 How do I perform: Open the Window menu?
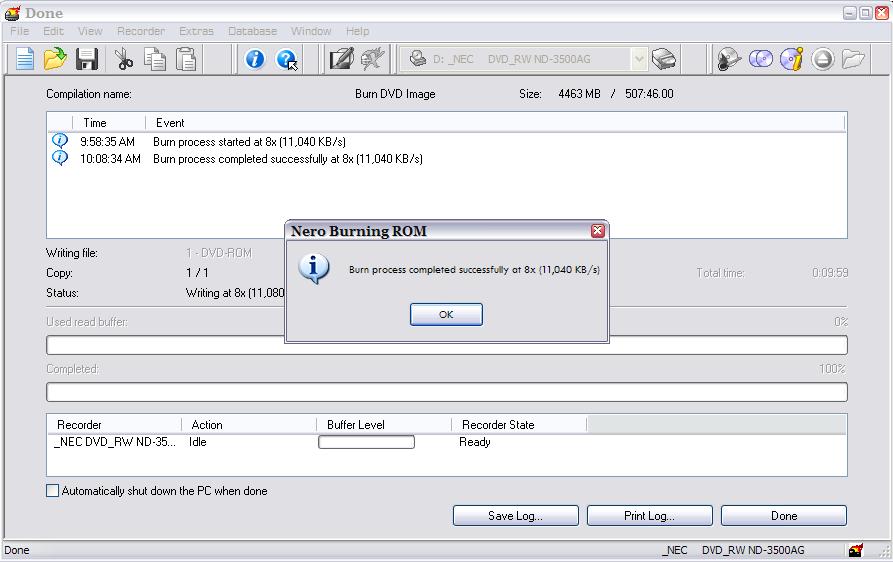pyautogui.click(x=311, y=31)
